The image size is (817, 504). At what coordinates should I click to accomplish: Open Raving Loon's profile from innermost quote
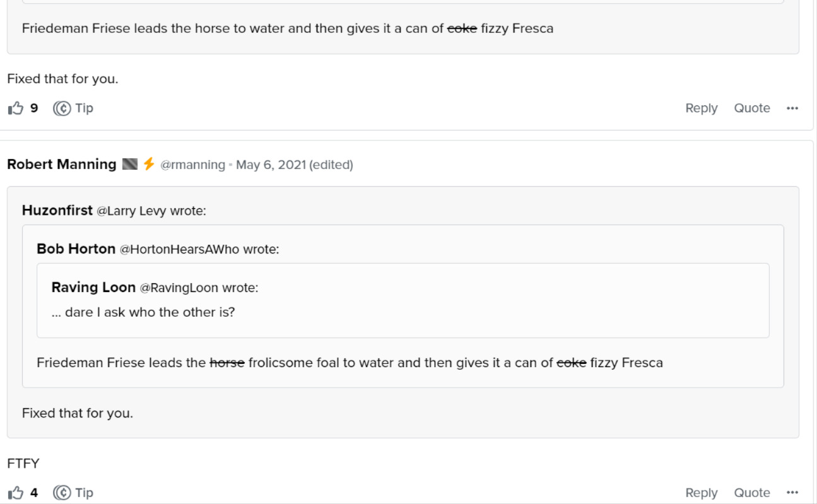pos(93,288)
